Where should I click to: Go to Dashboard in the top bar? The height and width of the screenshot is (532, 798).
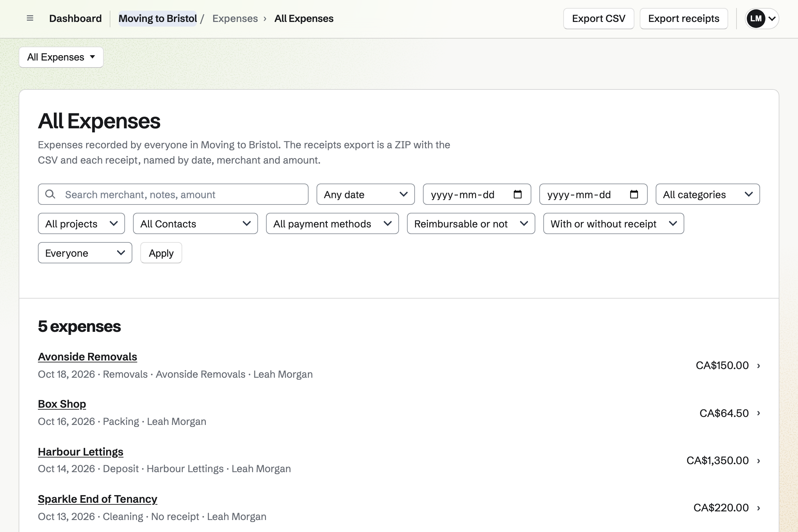point(75,18)
